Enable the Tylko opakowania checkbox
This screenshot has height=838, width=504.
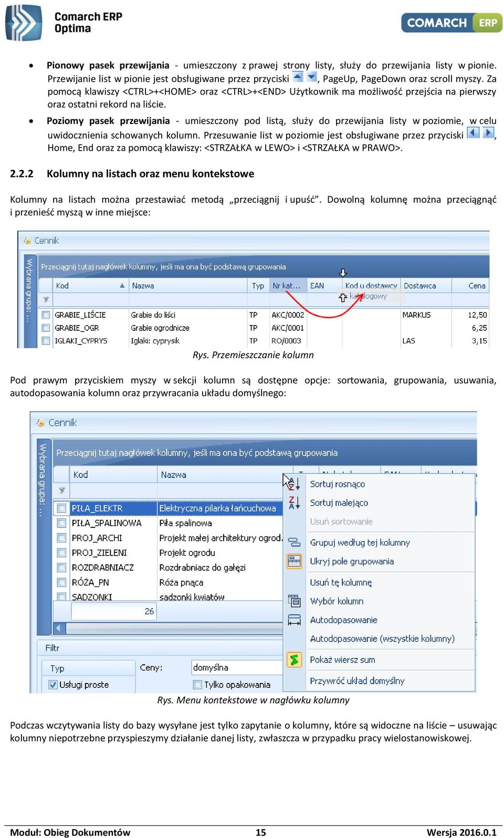(x=198, y=685)
